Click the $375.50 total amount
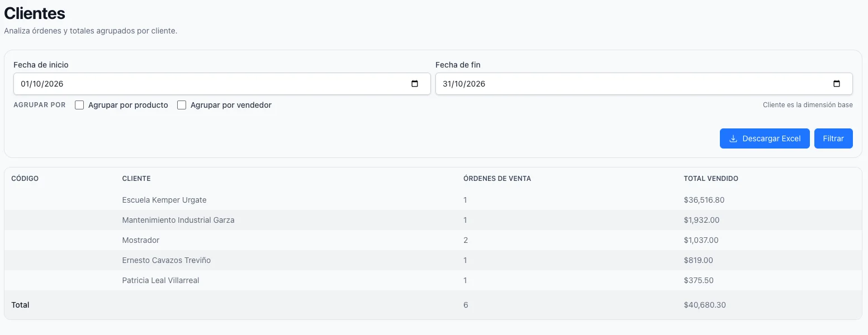Image resolution: width=868 pixels, height=335 pixels. coord(699,280)
